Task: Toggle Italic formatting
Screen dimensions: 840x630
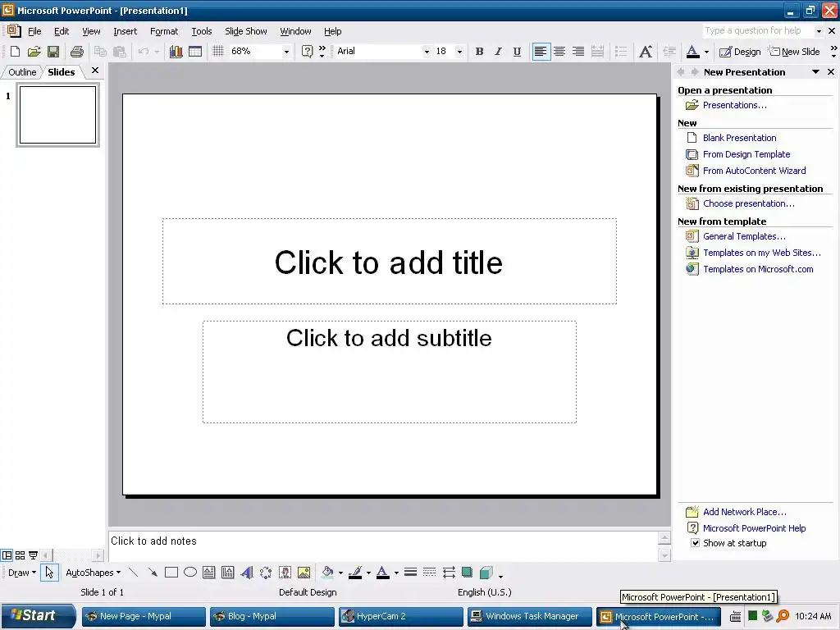Action: pyautogui.click(x=498, y=52)
